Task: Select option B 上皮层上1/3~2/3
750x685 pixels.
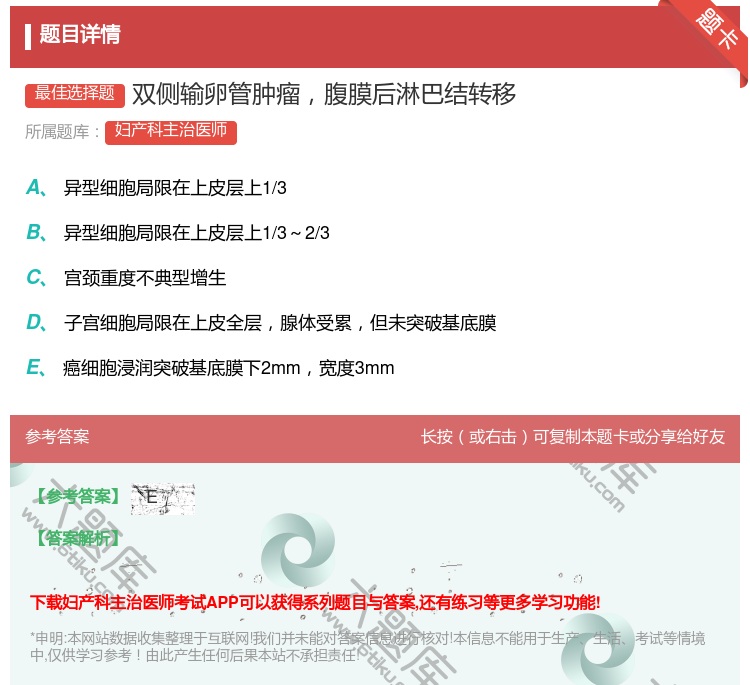Action: point(197,233)
